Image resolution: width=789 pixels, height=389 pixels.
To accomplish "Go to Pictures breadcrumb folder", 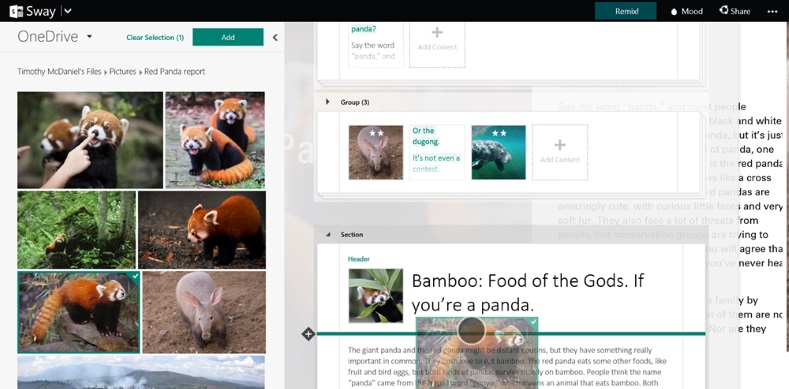I will click(123, 71).
